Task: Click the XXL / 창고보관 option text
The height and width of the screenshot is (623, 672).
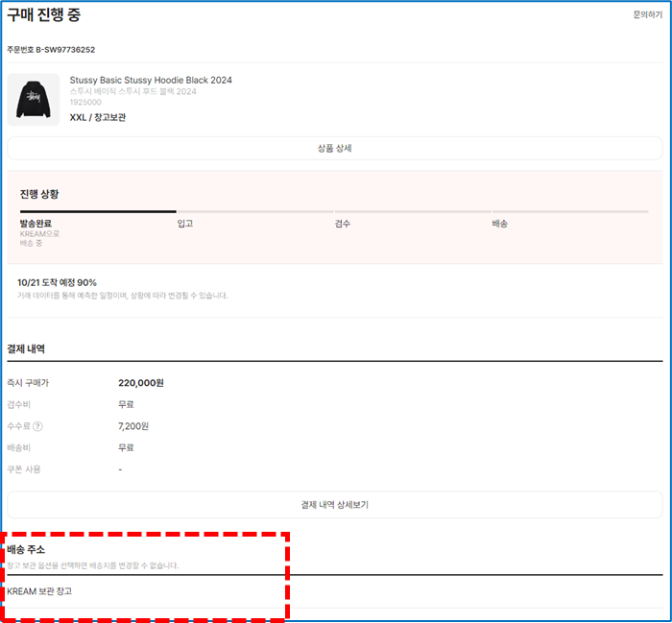Action: click(98, 117)
